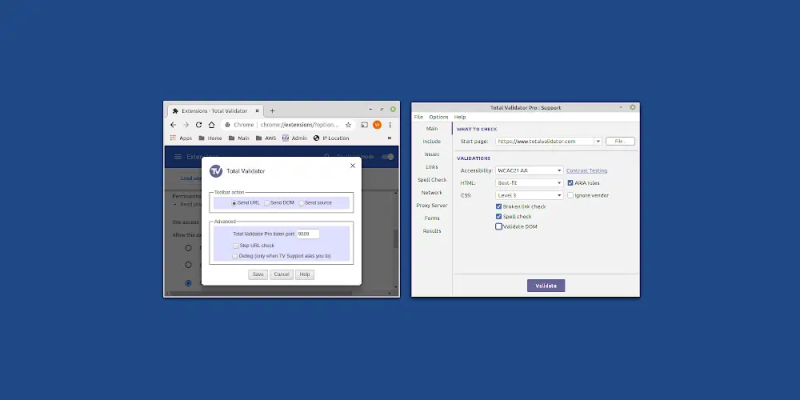Click the purple Validate button
The image size is (800, 400).
tap(546, 286)
